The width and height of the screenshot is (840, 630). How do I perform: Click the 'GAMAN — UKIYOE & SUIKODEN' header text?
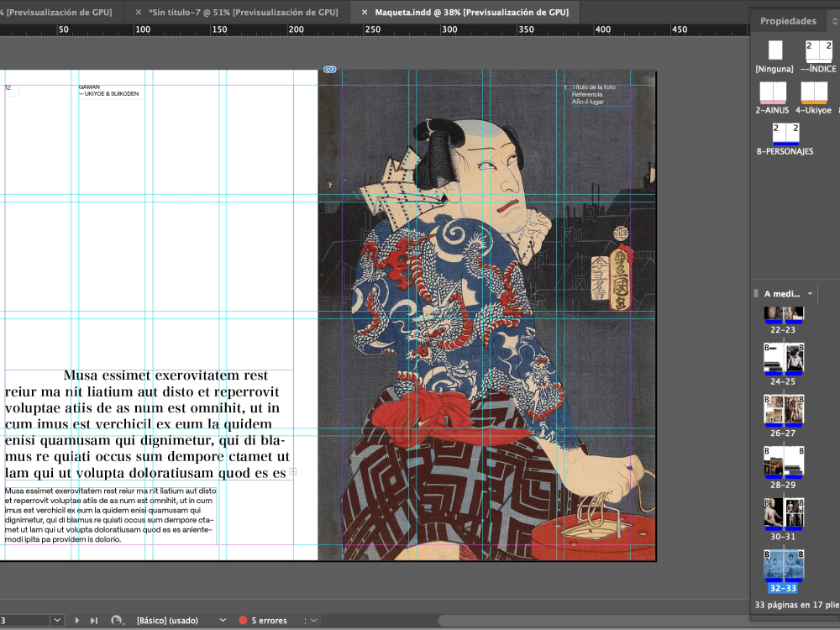pyautogui.click(x=108, y=91)
